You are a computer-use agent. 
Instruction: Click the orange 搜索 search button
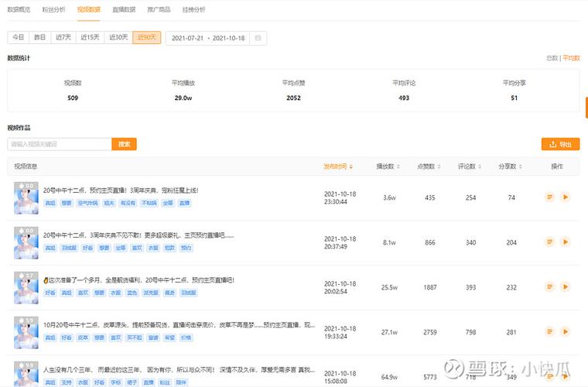[124, 144]
